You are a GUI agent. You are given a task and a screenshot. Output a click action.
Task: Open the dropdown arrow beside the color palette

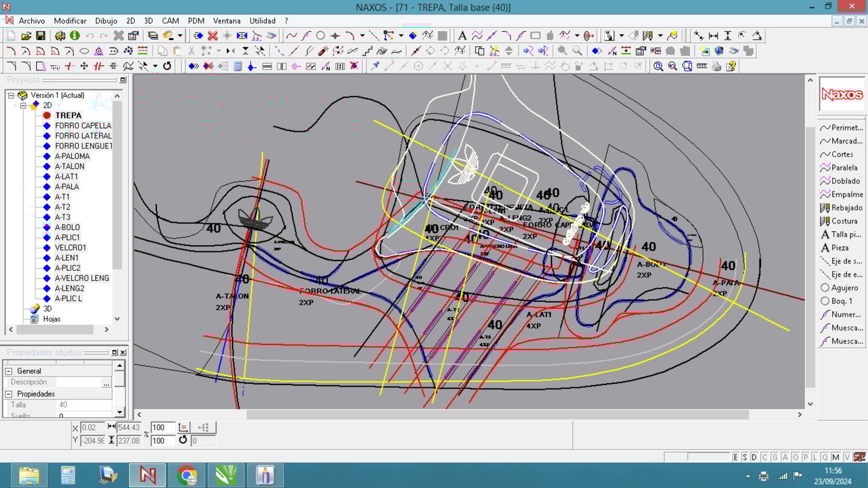[180, 35]
